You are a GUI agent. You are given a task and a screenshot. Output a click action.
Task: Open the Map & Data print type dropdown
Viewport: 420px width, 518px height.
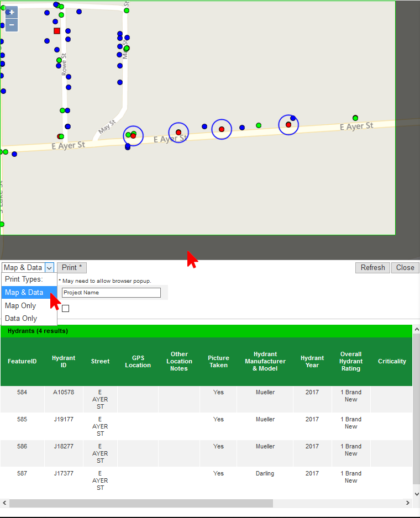28,268
